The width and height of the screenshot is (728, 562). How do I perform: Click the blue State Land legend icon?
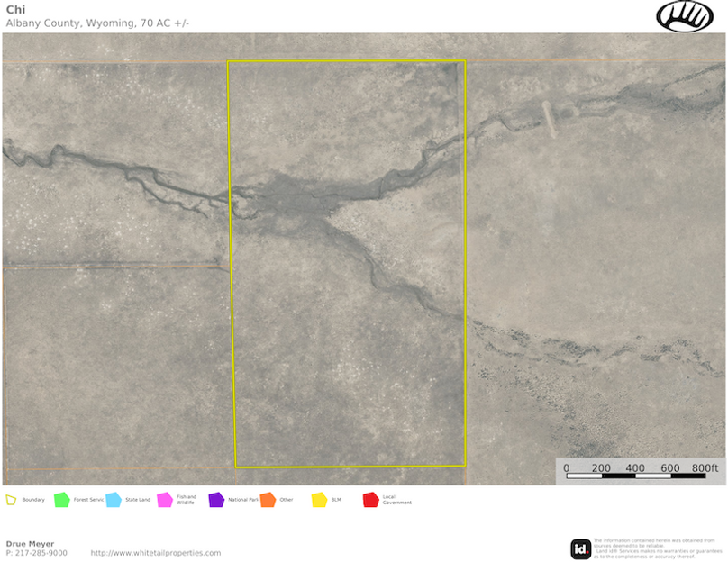pyautogui.click(x=114, y=500)
